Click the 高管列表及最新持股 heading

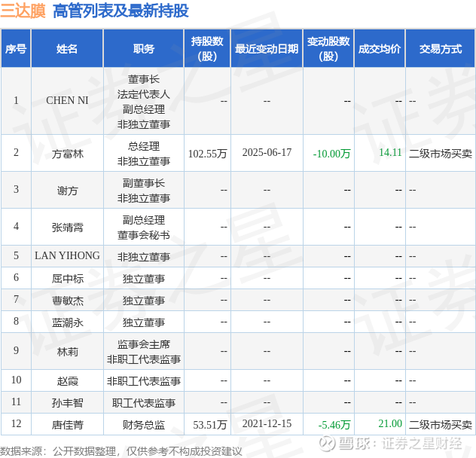point(121,11)
